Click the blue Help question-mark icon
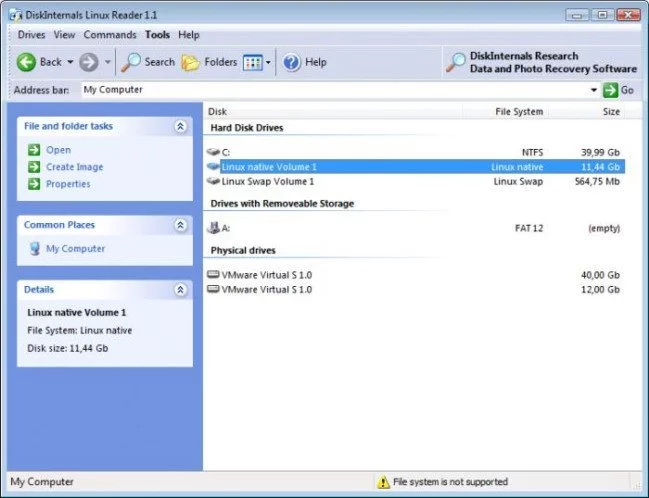This screenshot has height=498, width=649. pos(291,63)
